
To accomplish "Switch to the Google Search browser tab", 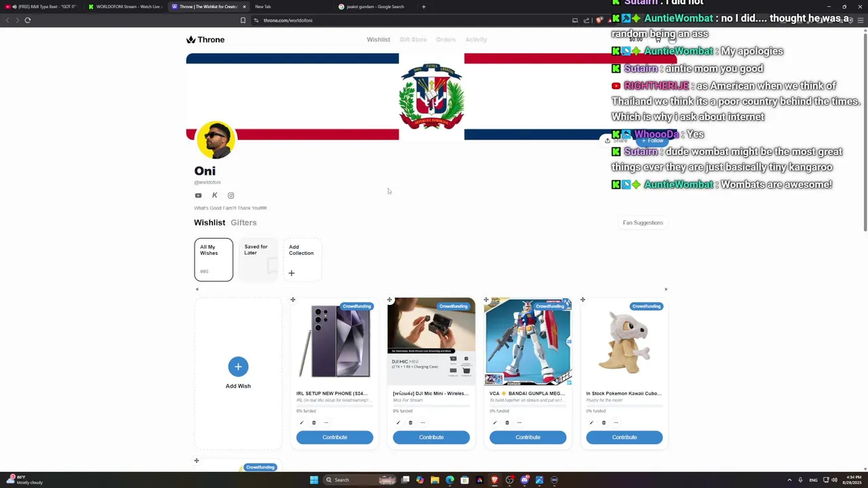I will [x=375, y=7].
